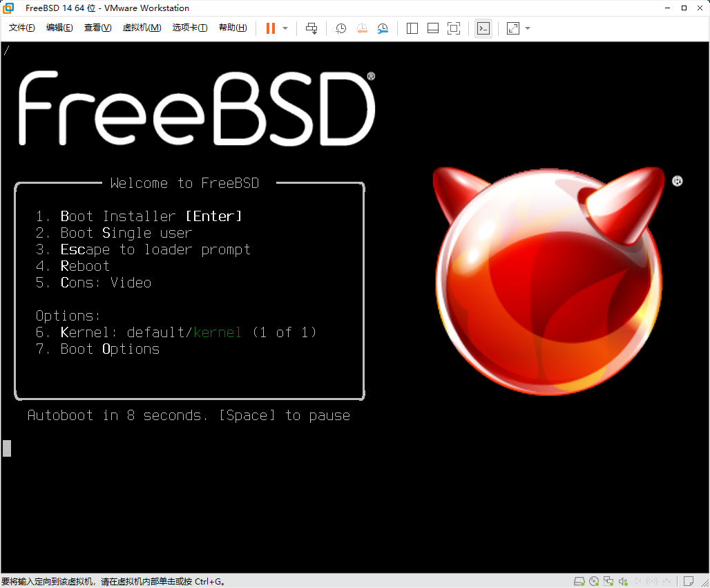The width and height of the screenshot is (710, 588).
Task: Click the red FreeBSD Beastie orb logo
Action: [x=549, y=281]
